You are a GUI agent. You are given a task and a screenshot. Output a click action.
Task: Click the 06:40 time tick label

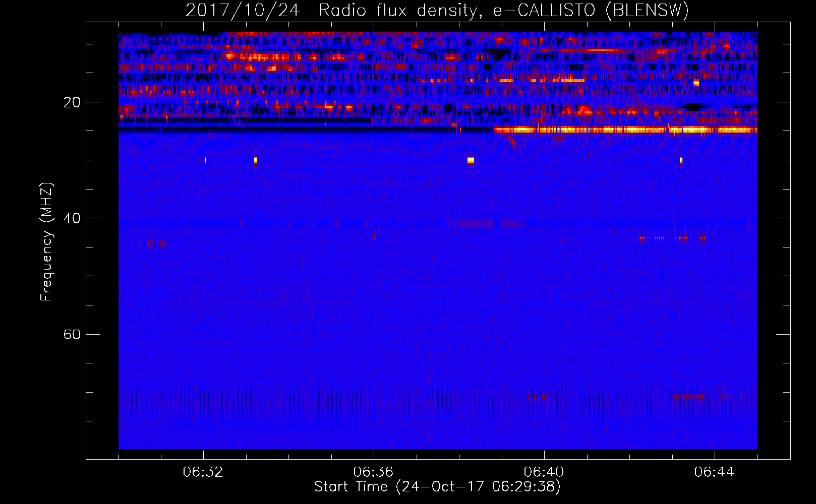(x=544, y=472)
